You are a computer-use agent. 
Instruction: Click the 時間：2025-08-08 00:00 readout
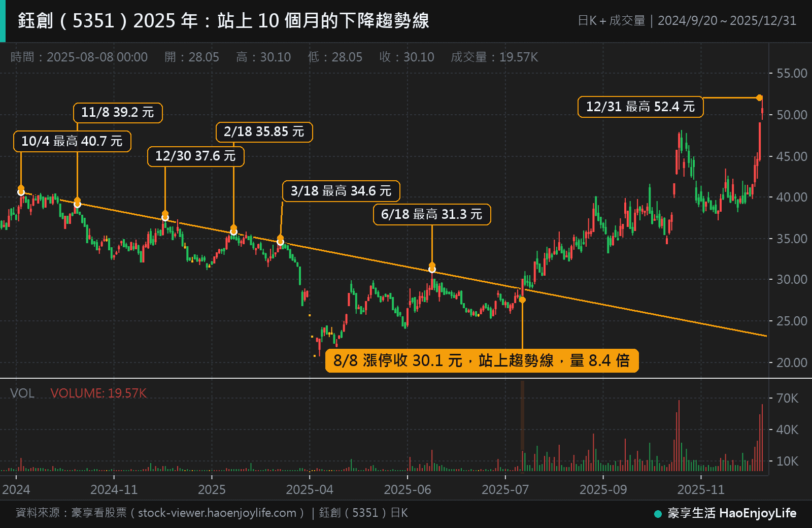(x=79, y=57)
